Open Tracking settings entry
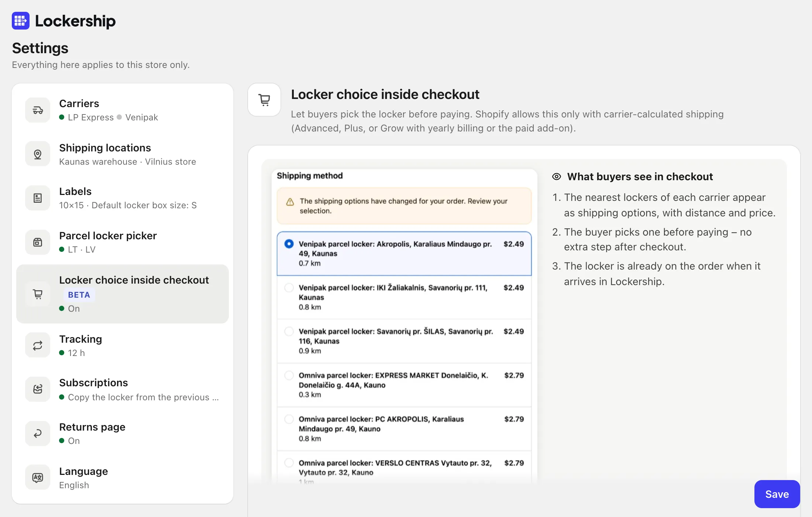 pyautogui.click(x=123, y=346)
